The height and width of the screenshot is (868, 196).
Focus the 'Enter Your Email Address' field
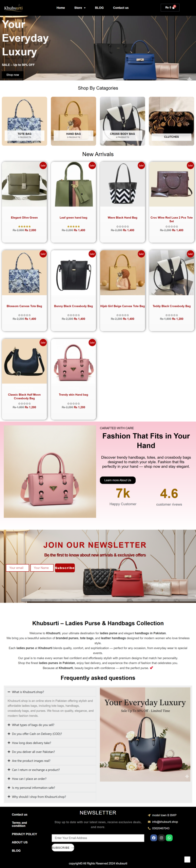pyautogui.click(x=98, y=838)
